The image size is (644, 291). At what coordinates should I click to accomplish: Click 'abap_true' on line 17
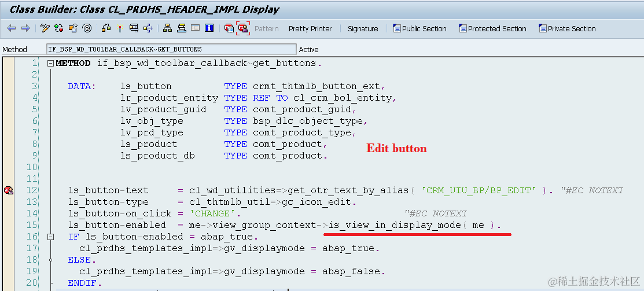tap(348, 248)
